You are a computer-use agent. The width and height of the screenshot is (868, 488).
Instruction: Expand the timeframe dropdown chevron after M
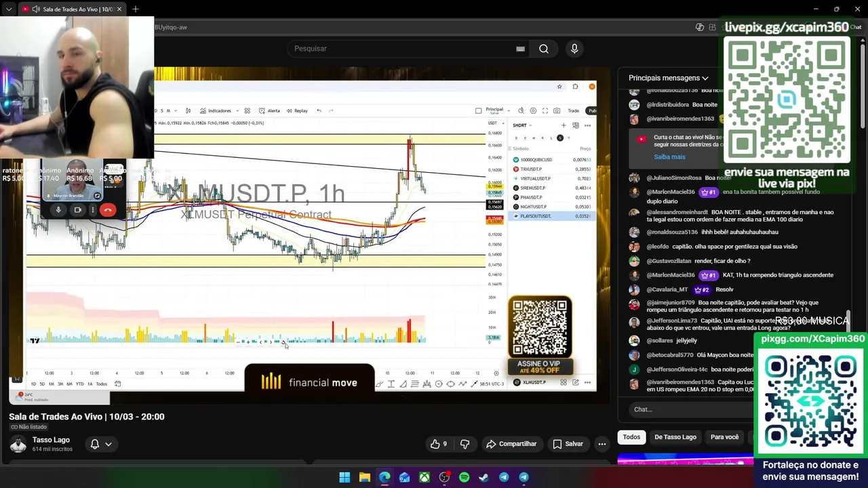tap(176, 110)
